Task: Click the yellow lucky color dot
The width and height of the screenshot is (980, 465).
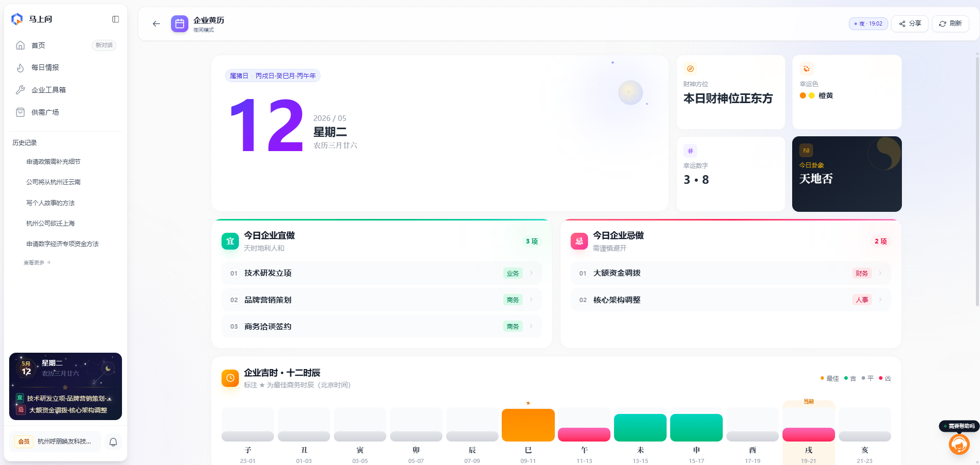Action: [812, 95]
